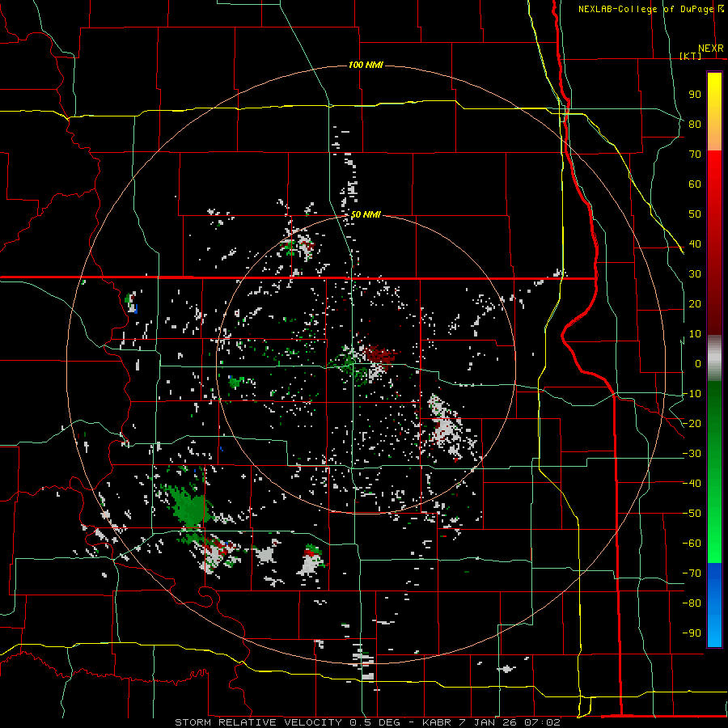Click the '50 NMI' range ring label
Viewport: 728px width, 728px height.
366,214
